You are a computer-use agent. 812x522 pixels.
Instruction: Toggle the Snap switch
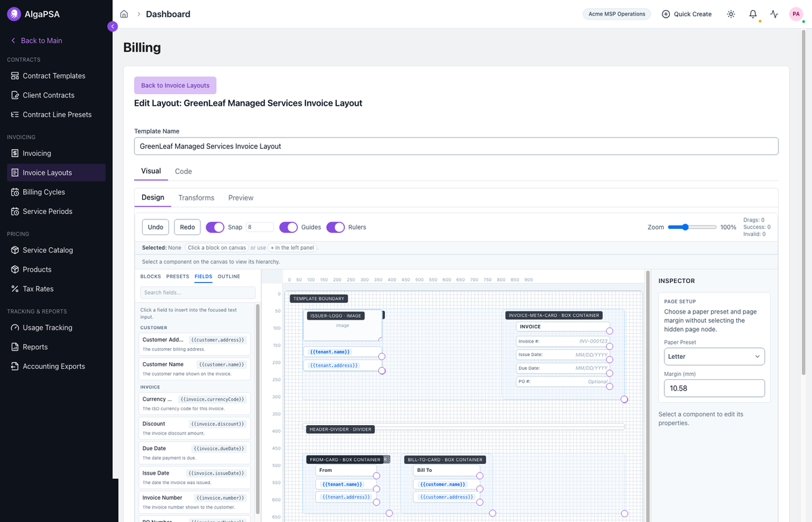pyautogui.click(x=215, y=227)
